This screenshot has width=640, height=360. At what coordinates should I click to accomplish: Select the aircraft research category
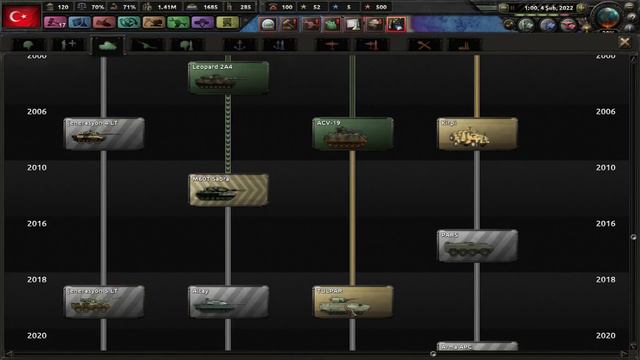pos(332,45)
